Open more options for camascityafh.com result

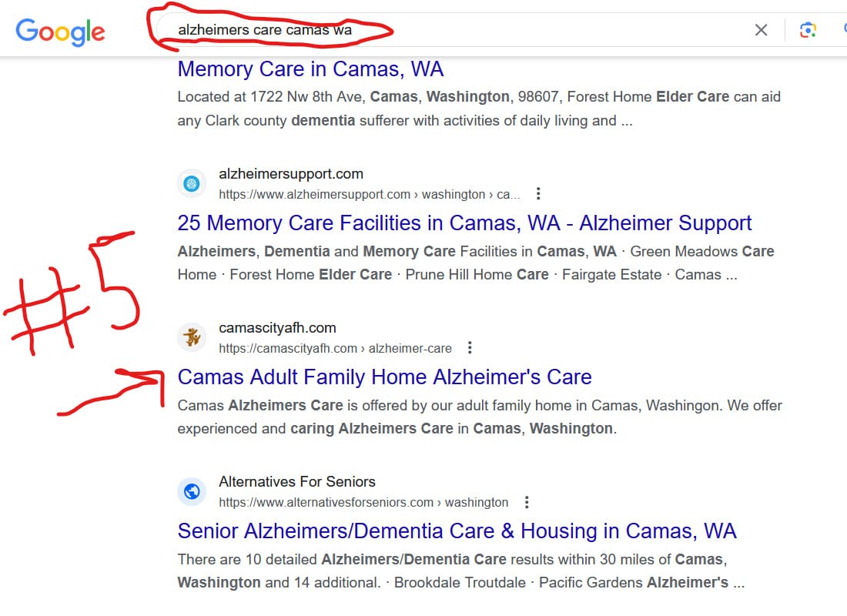(x=470, y=347)
